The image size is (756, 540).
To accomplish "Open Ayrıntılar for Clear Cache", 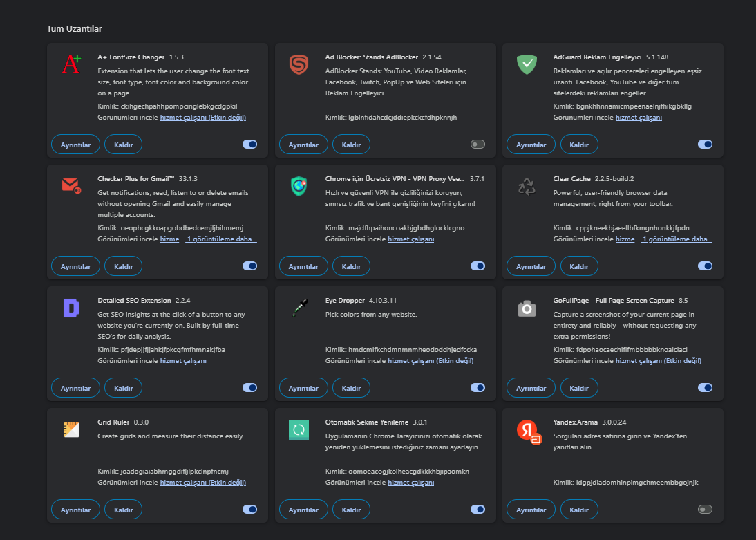I will [531, 266].
